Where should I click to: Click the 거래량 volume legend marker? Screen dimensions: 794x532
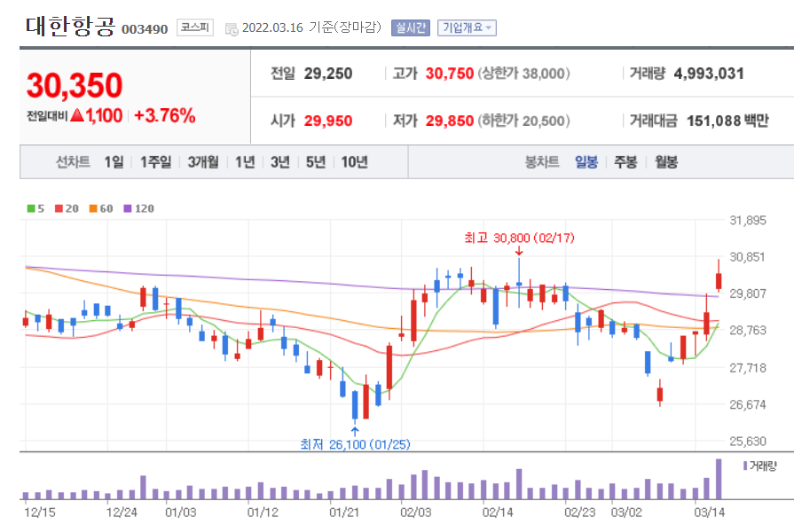point(745,465)
